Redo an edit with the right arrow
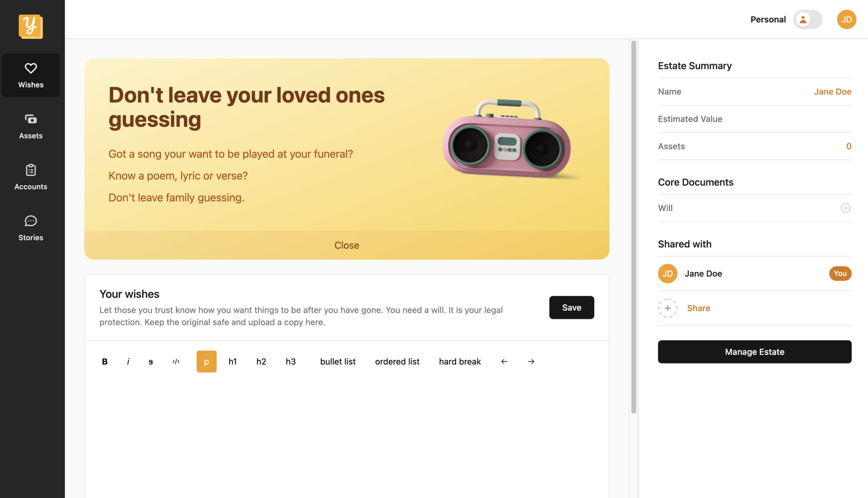Image resolution: width=868 pixels, height=498 pixels. [531, 361]
